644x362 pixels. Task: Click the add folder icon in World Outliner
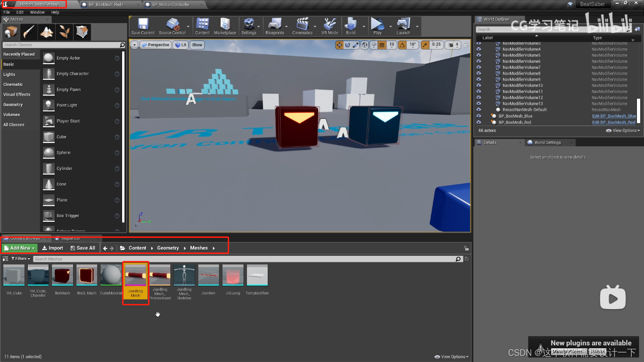pyautogui.click(x=637, y=29)
